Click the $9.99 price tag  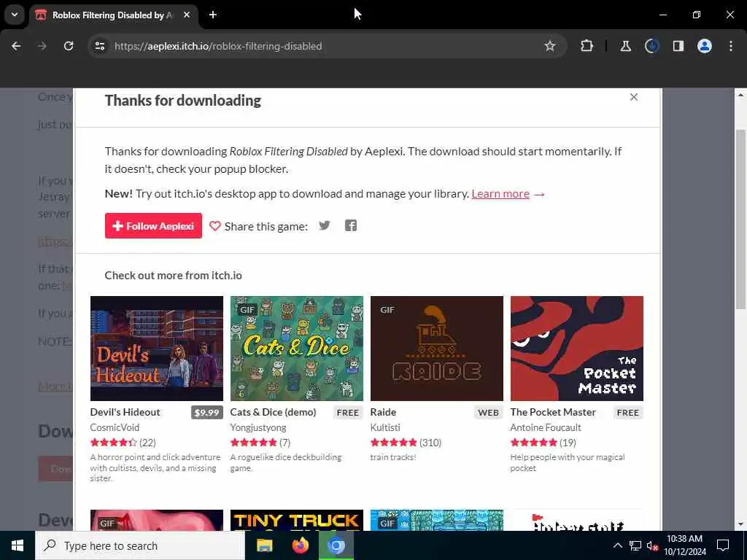pos(206,413)
